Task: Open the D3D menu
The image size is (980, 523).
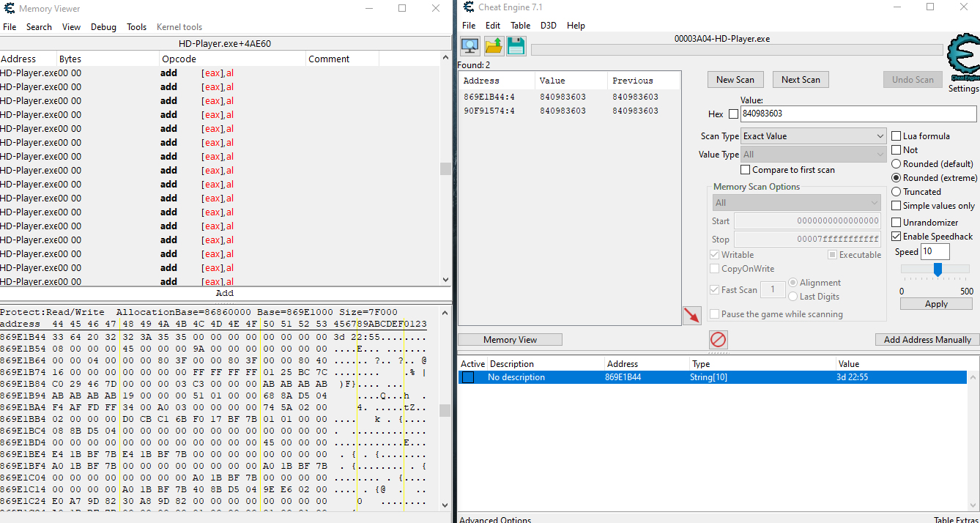Action: tap(548, 26)
